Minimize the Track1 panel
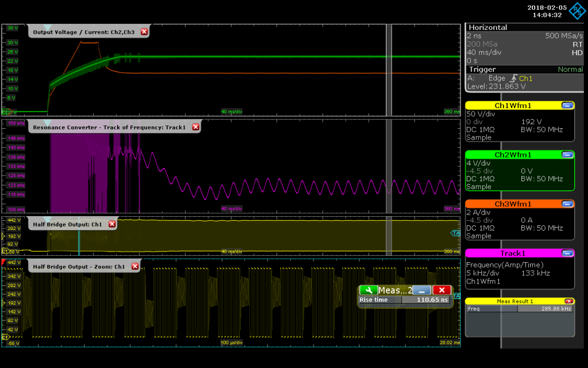This screenshot has height=368, width=588. 567,253
